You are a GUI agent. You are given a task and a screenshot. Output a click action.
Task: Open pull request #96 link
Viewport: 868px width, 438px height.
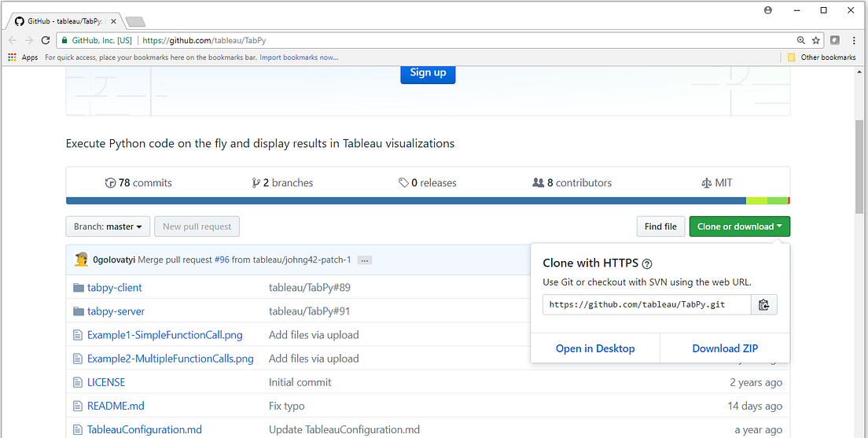click(x=222, y=259)
